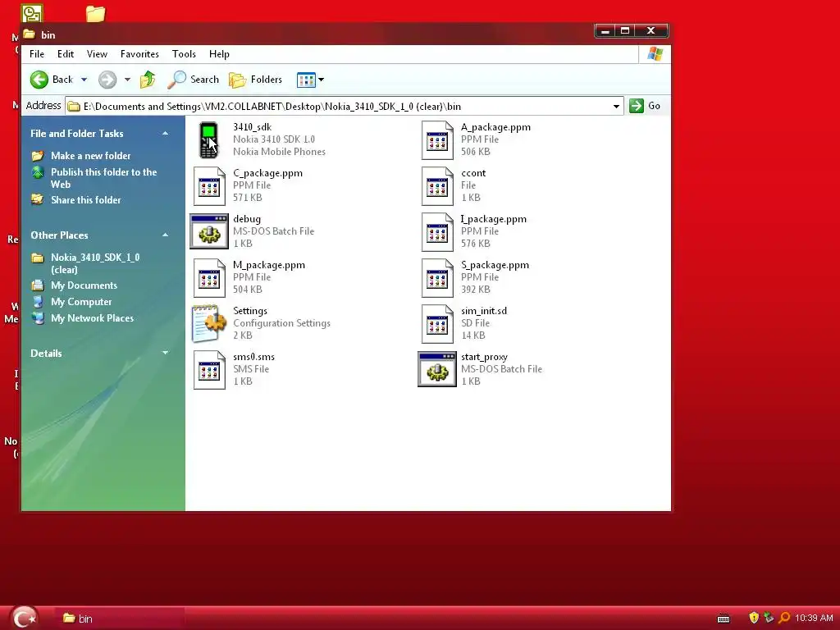Click the security shield tray icon

(x=754, y=618)
